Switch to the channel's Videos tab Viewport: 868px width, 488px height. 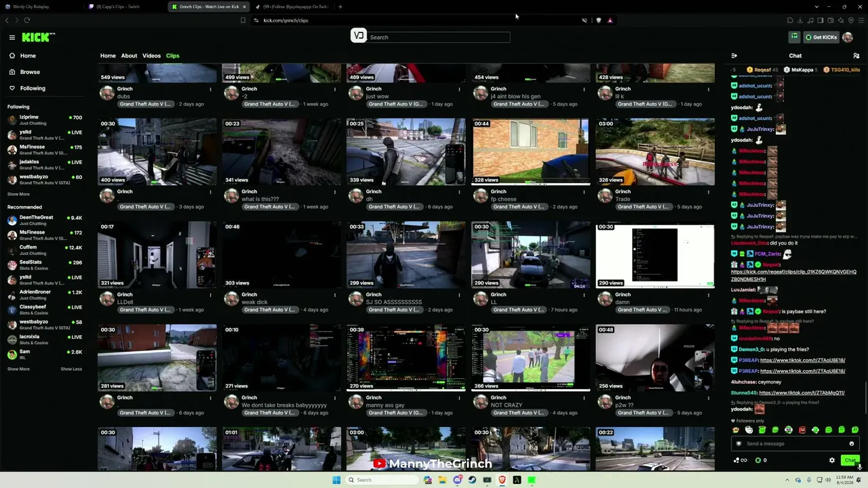tap(151, 56)
